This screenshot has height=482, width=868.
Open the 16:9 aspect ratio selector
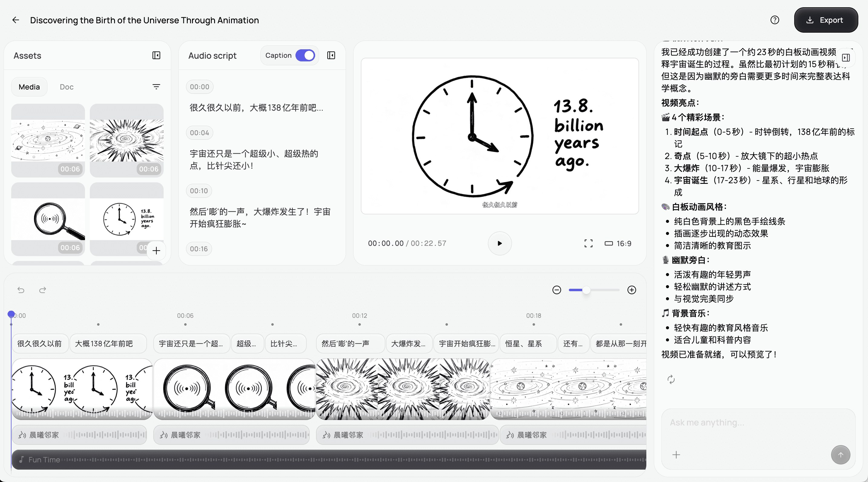coord(618,243)
